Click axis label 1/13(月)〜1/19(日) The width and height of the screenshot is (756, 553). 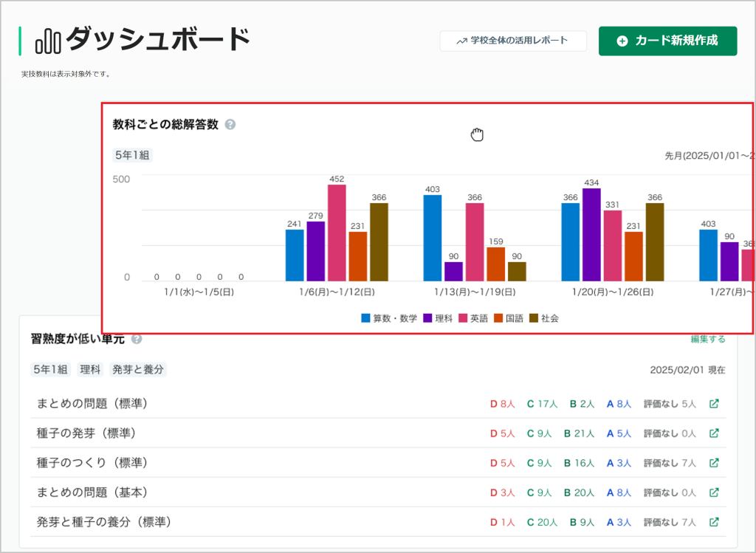[x=475, y=292]
